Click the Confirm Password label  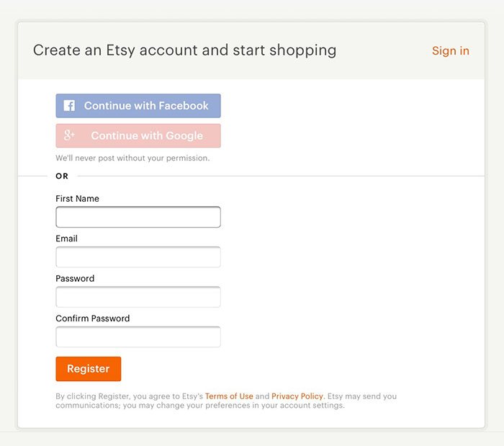pos(93,318)
